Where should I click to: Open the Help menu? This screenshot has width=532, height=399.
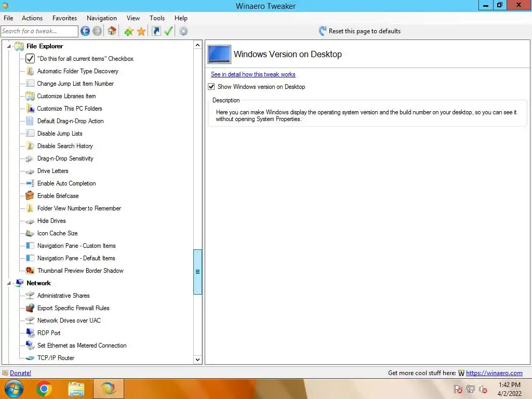click(x=181, y=18)
